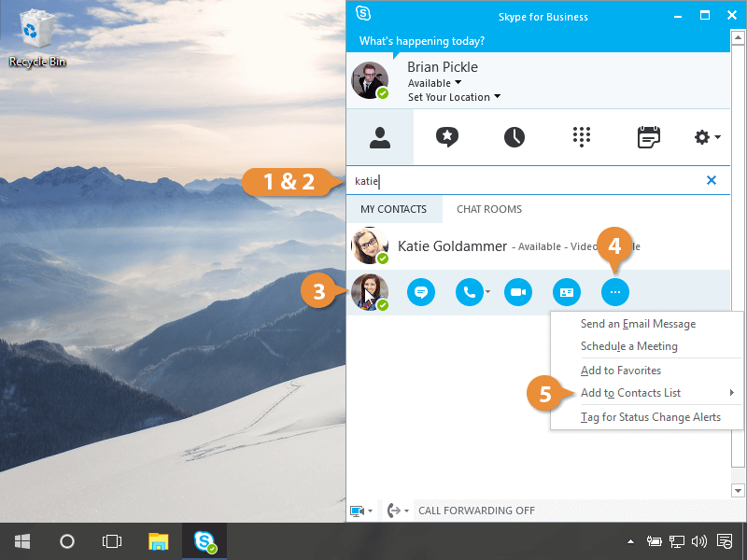Select Add to Favorites menu item
This screenshot has width=747, height=560.
click(x=620, y=371)
